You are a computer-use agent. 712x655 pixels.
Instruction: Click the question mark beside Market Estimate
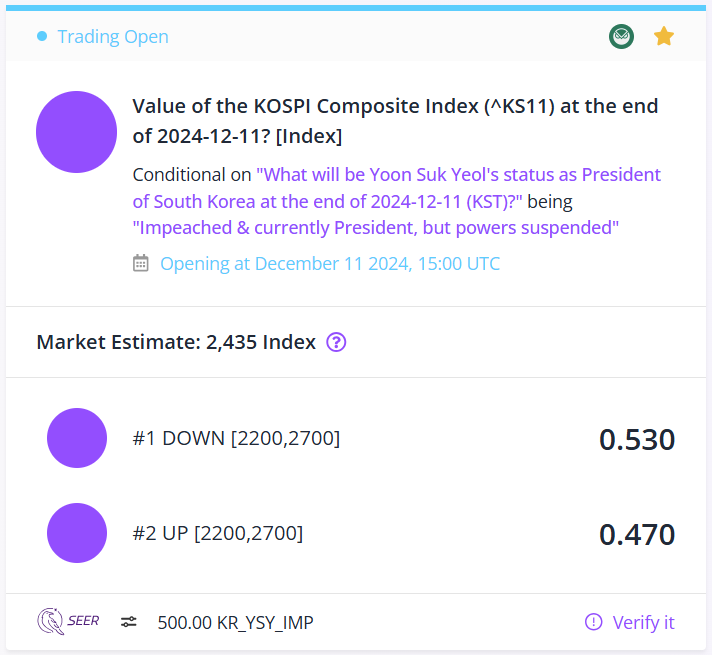[336, 342]
